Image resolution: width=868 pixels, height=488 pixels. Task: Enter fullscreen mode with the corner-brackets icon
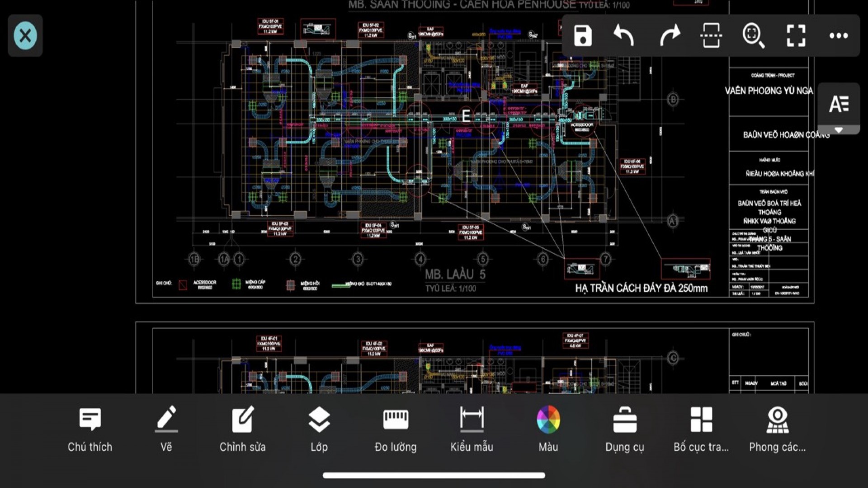coord(796,36)
